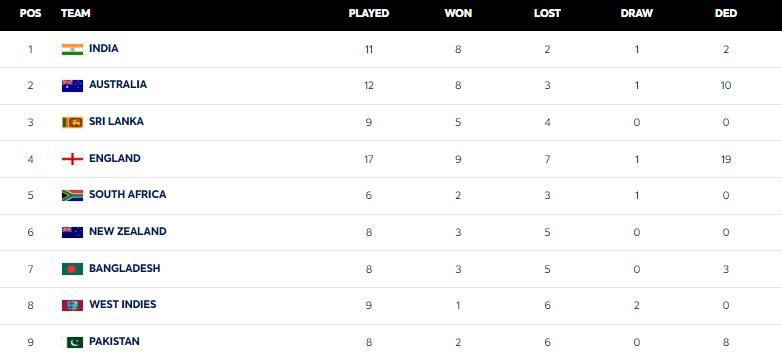Screen dimensions: 782x360
Task: Click the Australia flag icon
Action: (72, 86)
